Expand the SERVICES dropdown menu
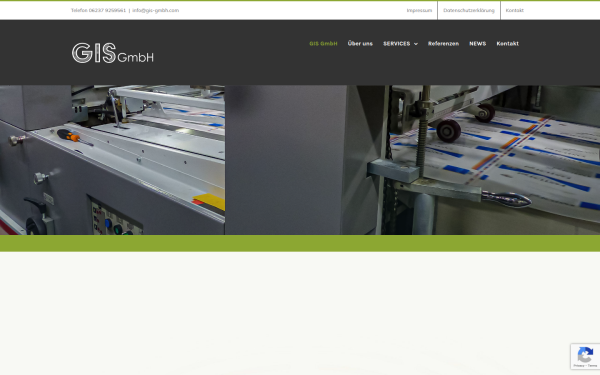The image size is (600, 375). (x=400, y=44)
